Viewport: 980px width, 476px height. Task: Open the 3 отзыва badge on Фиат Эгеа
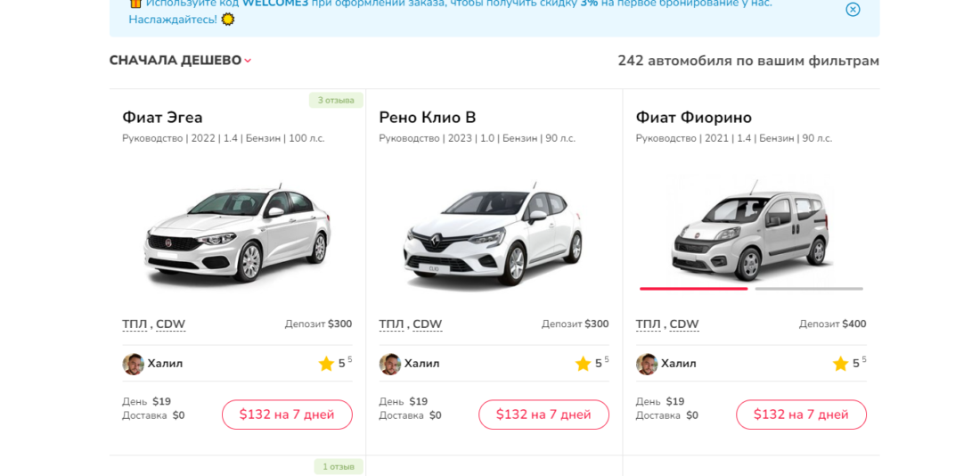tap(336, 100)
